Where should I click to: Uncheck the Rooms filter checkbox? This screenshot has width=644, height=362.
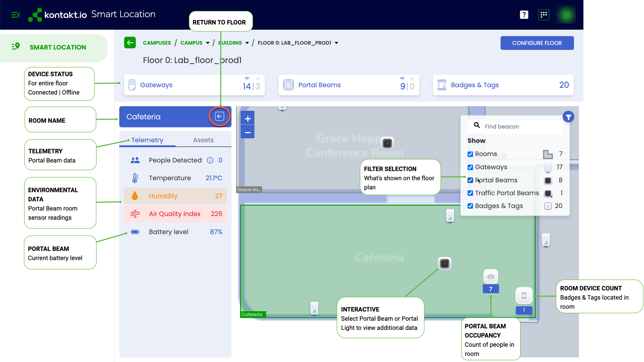coord(470,154)
